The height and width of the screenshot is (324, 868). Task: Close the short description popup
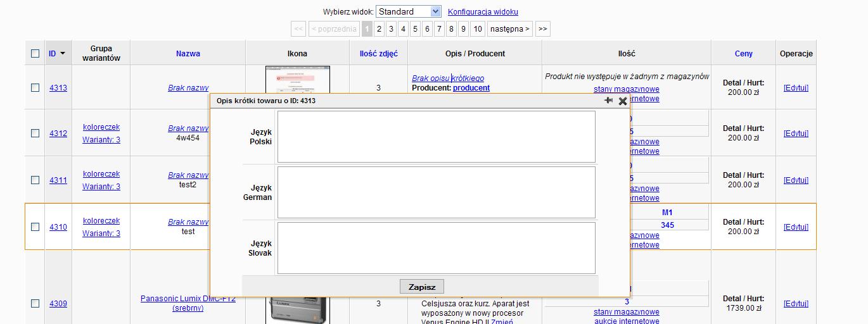(x=623, y=101)
